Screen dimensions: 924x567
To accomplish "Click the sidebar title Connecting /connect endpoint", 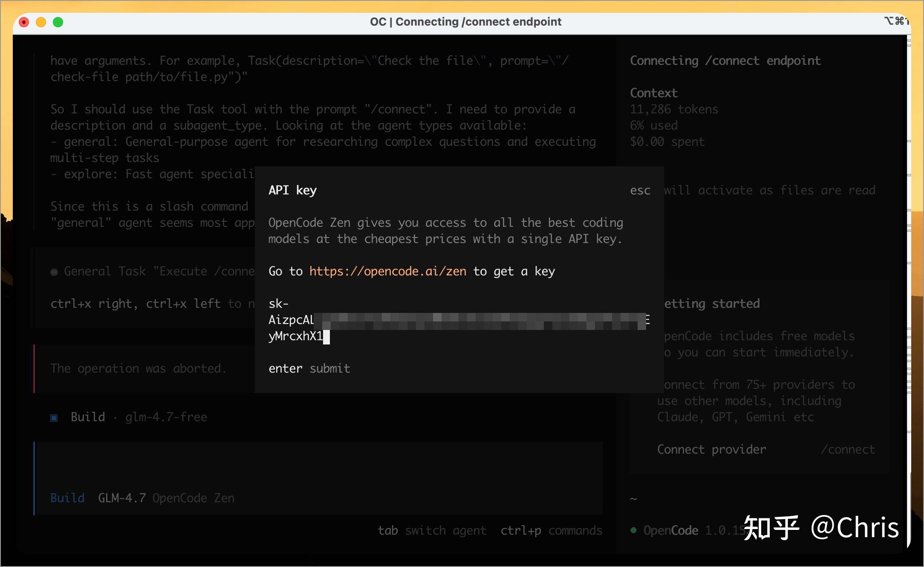I will click(x=725, y=61).
